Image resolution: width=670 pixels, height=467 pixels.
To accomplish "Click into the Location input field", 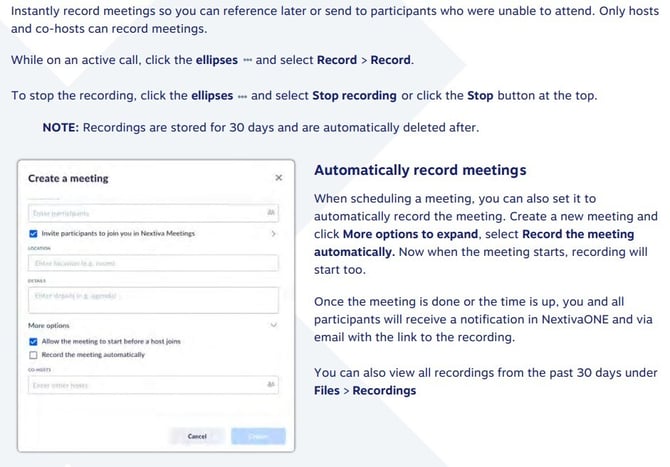I will [152, 263].
